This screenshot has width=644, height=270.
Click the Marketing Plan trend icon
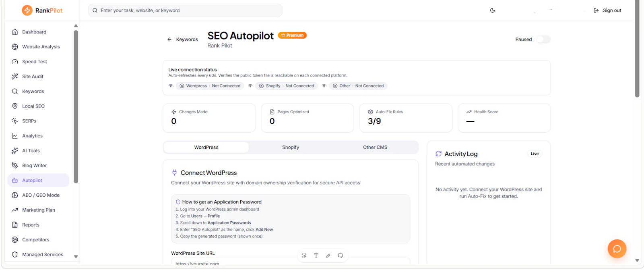[15, 210]
